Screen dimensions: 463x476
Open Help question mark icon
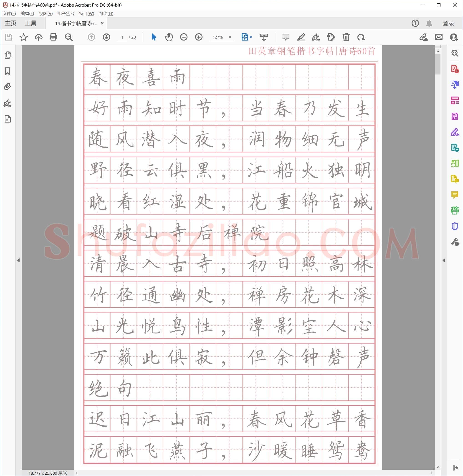[415, 23]
